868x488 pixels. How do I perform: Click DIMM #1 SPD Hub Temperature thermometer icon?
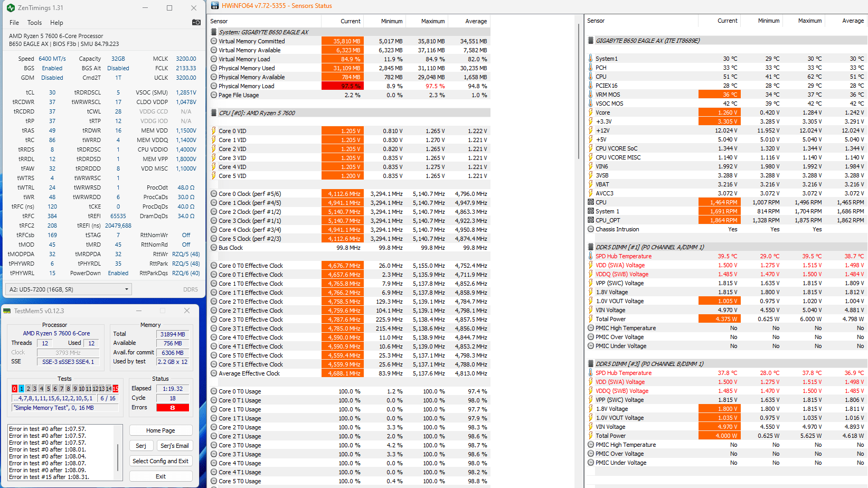tap(591, 256)
